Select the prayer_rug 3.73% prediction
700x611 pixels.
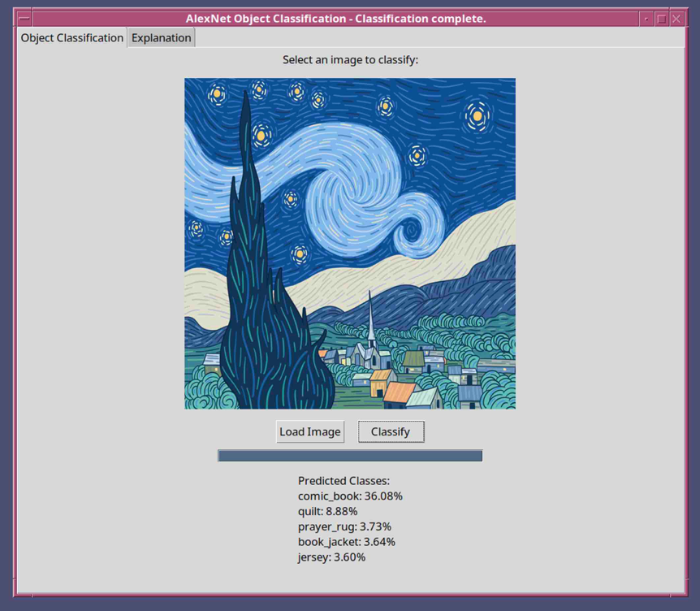[x=344, y=526]
